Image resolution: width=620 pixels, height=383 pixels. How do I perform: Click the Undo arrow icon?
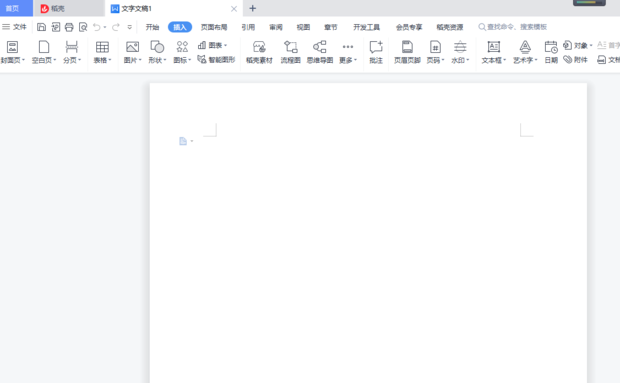[96, 27]
